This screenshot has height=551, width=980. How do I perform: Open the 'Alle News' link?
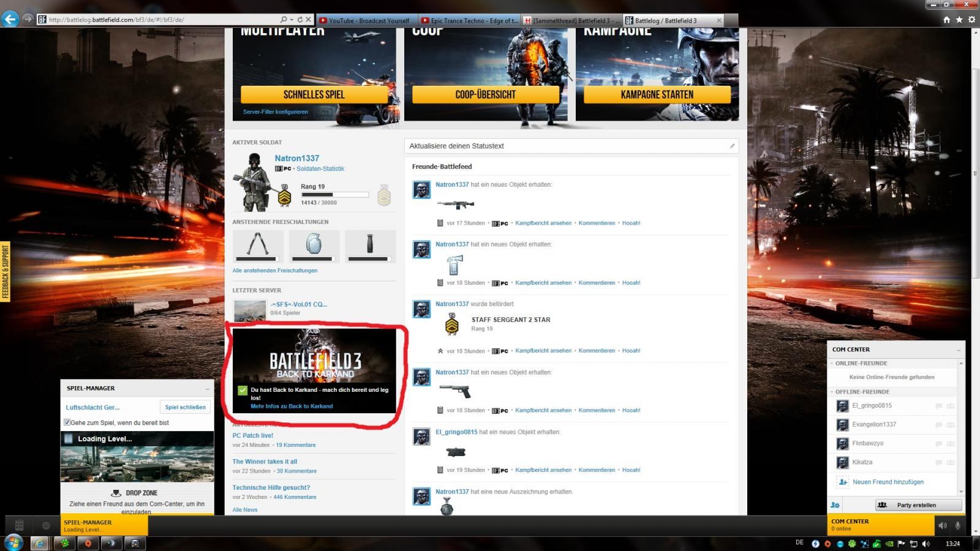(245, 510)
